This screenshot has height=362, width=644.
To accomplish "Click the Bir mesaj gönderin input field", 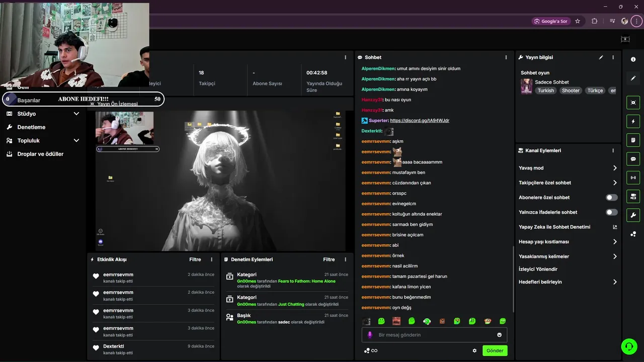I will (x=434, y=335).
